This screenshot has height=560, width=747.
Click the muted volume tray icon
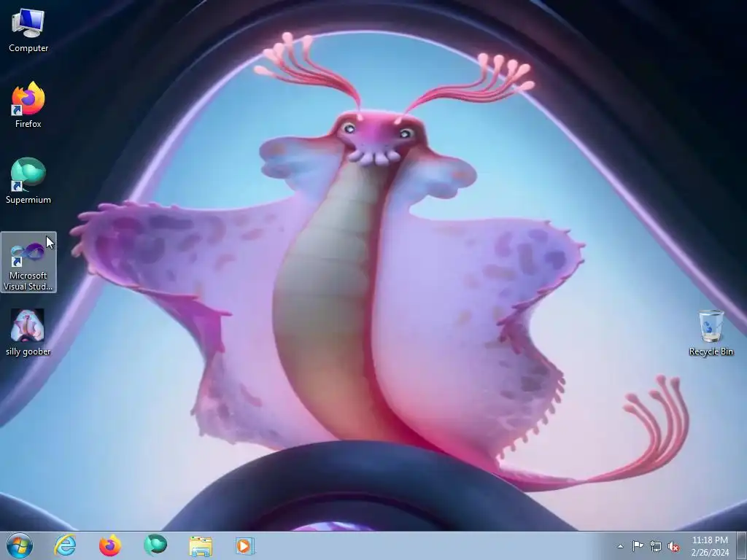click(x=673, y=546)
